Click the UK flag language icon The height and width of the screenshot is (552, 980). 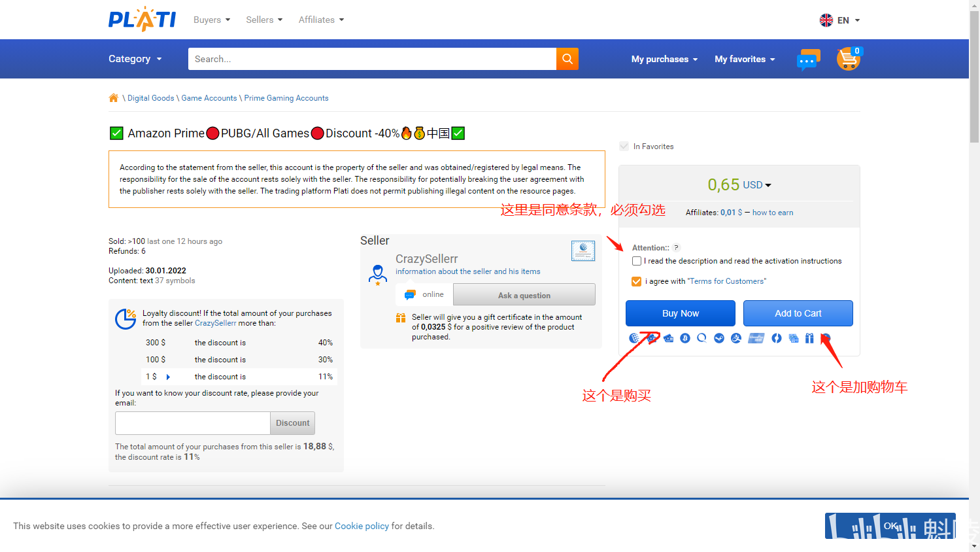[826, 20]
